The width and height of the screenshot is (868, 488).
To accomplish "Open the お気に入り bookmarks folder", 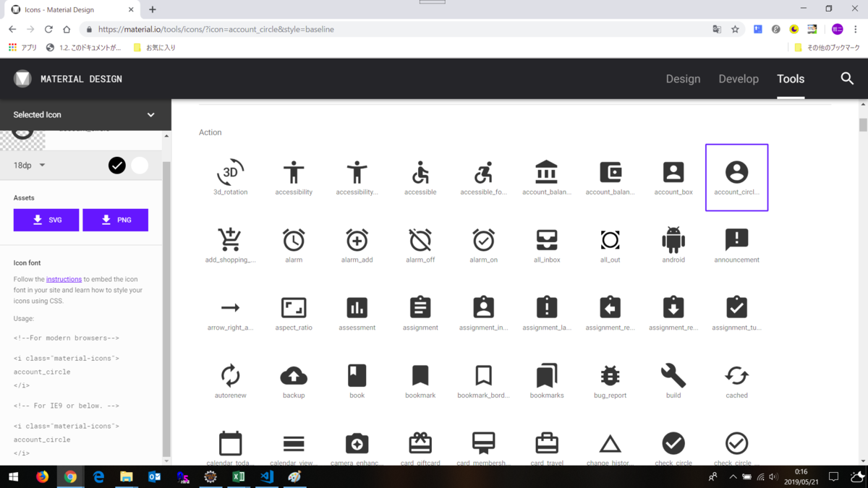I will (155, 48).
